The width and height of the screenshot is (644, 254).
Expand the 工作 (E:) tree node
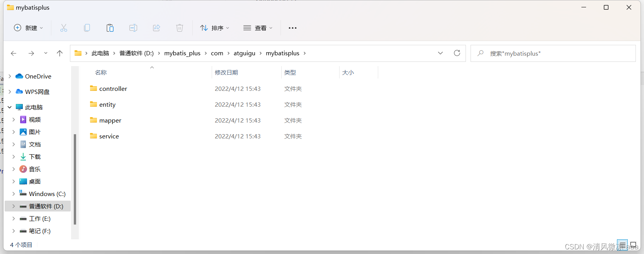pyautogui.click(x=14, y=218)
